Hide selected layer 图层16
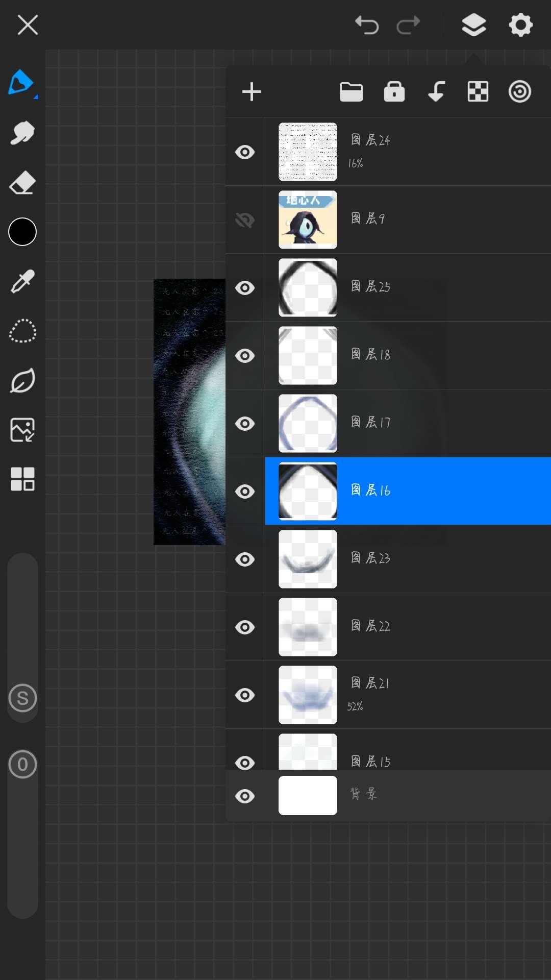This screenshot has width=551, height=980. tap(245, 492)
